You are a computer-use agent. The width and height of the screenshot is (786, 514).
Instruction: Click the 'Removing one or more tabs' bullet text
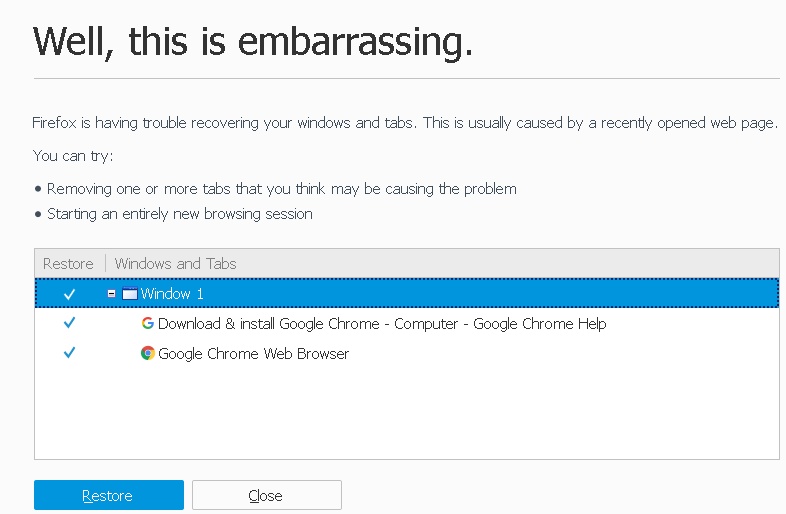tap(281, 189)
